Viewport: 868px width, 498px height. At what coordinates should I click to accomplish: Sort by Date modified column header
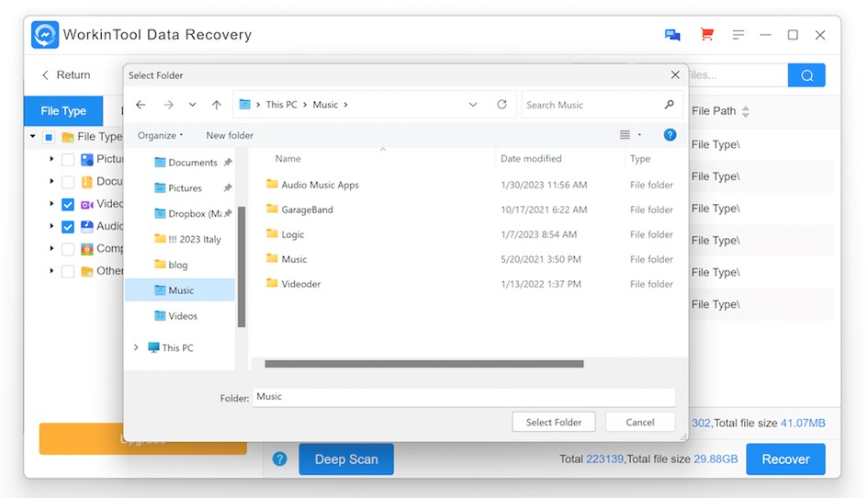(x=531, y=158)
